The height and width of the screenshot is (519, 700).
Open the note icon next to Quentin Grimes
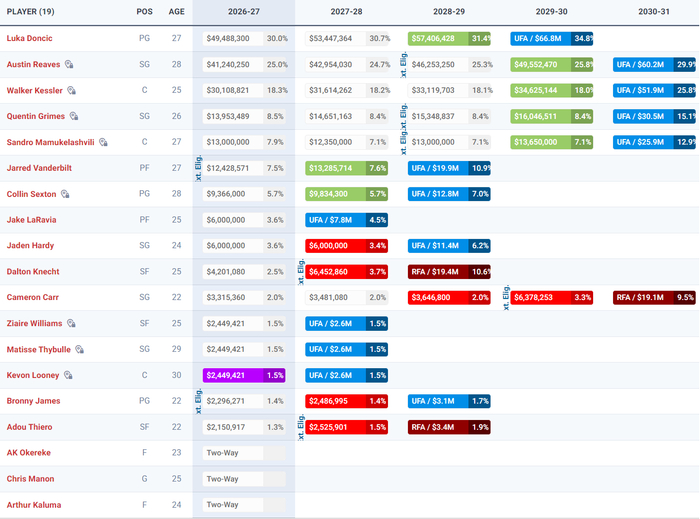[74, 116]
